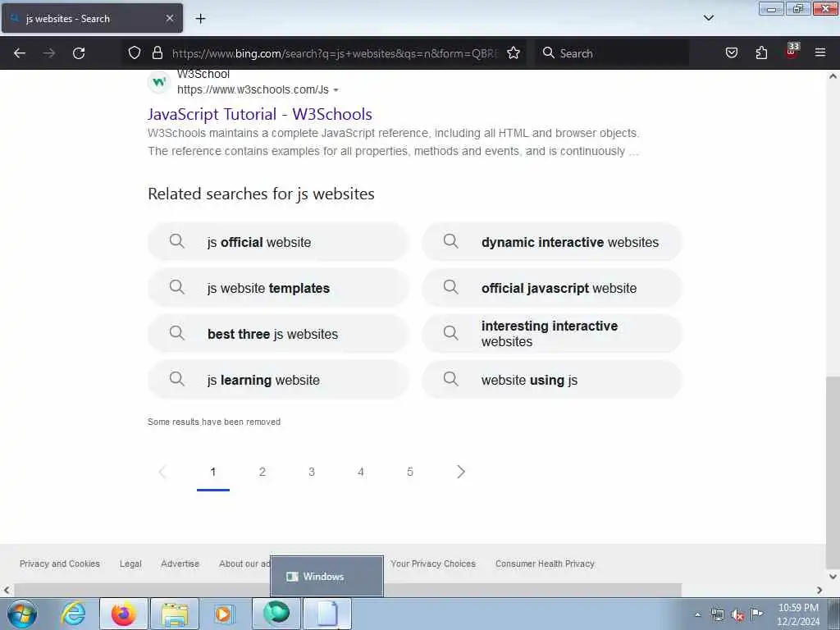This screenshot has width=840, height=630.
Task: Open Your Privacy Choices footer link
Action: click(433, 564)
